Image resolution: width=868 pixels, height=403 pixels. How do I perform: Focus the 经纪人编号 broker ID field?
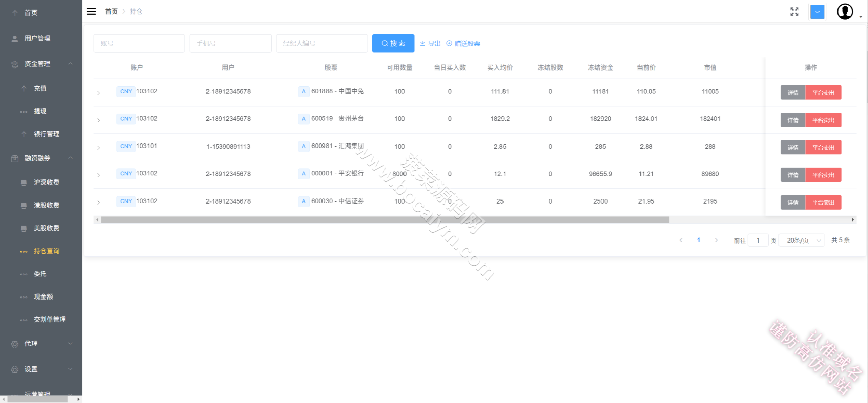pyautogui.click(x=322, y=43)
